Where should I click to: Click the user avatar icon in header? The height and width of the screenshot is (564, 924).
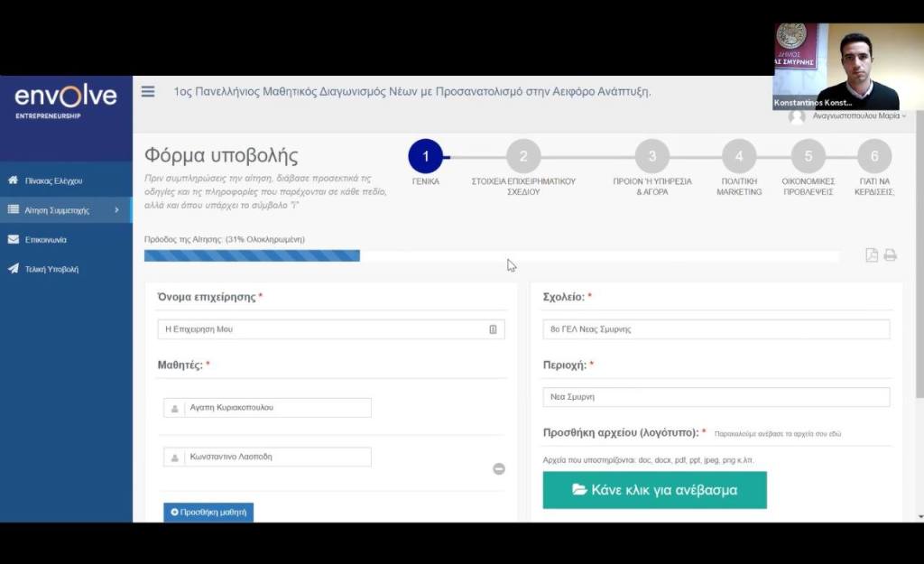[797, 116]
